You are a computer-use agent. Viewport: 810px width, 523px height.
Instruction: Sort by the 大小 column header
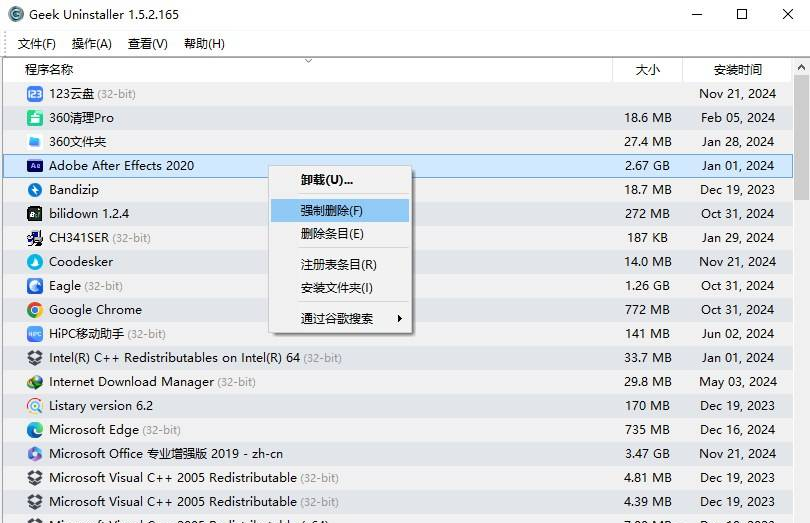point(647,70)
